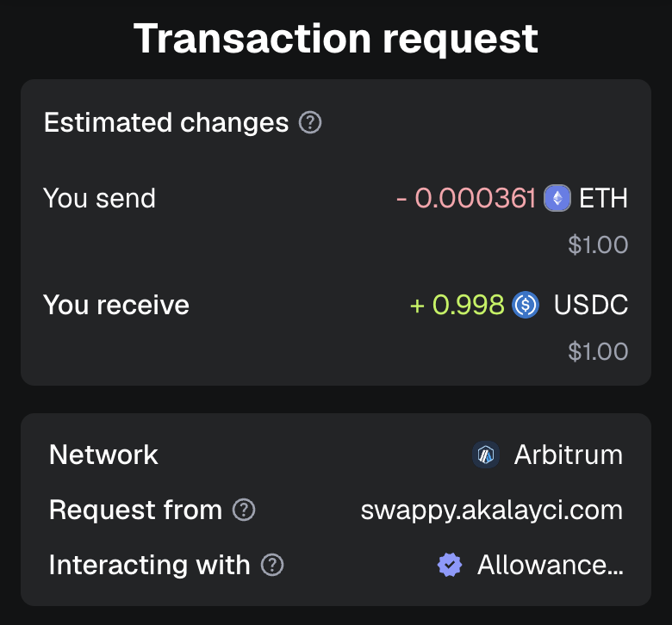Click the $1.00 value under You receive
Viewport: 672px width, 625px height.
598,351
